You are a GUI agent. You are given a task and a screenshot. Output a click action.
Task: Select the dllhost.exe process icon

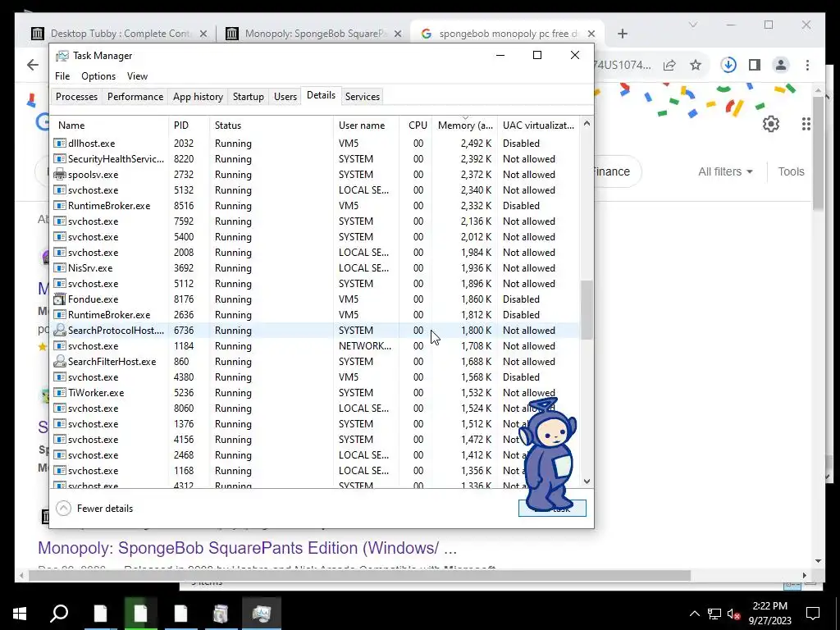tap(59, 143)
